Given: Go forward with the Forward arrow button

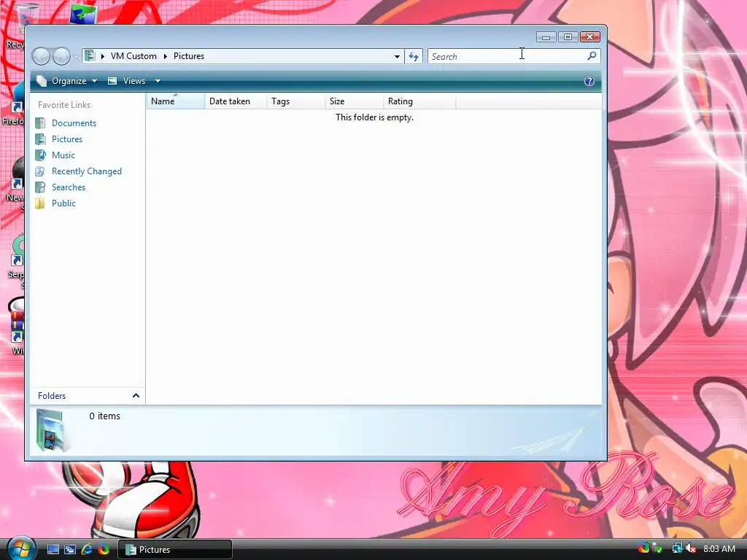Looking at the screenshot, I should coord(61,57).
